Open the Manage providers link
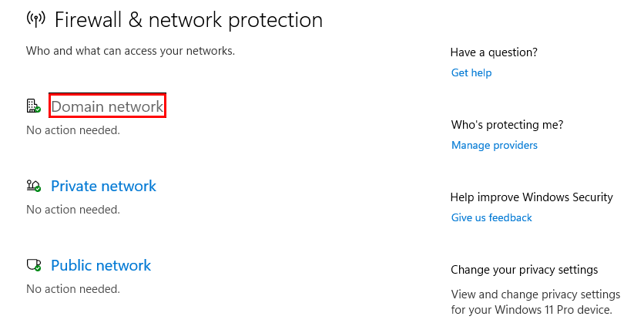Screen dimensions: 644x323 point(494,145)
